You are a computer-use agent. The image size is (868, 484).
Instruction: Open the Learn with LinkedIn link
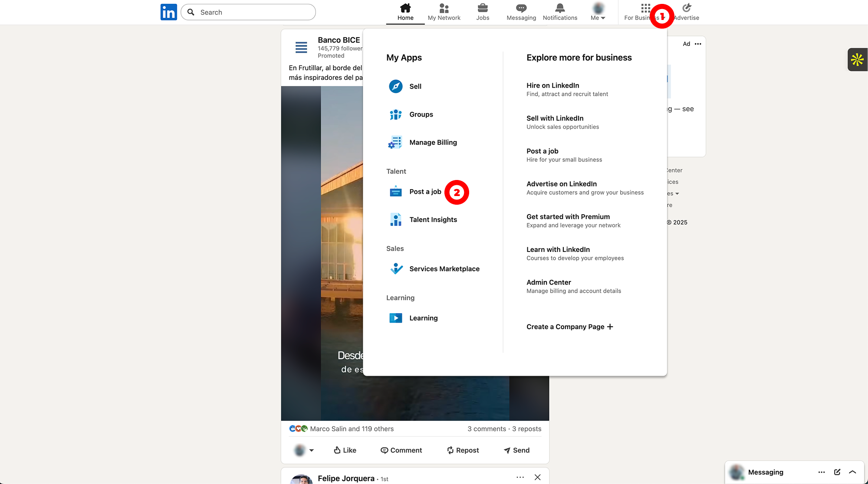click(x=558, y=249)
